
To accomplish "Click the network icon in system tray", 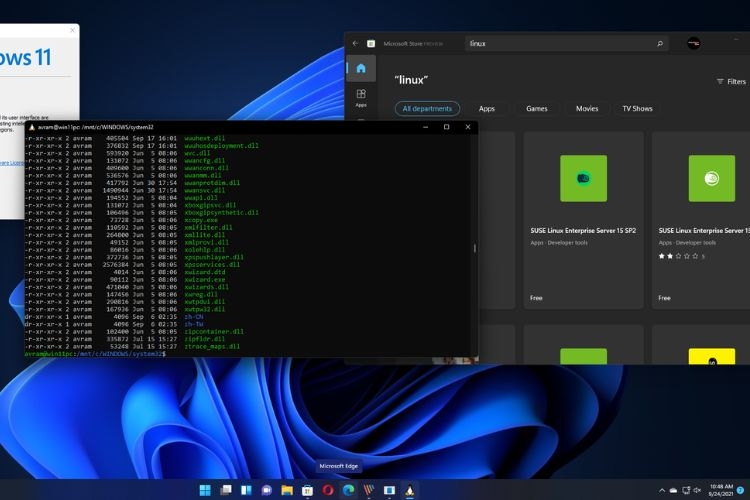I will pyautogui.click(x=686, y=490).
